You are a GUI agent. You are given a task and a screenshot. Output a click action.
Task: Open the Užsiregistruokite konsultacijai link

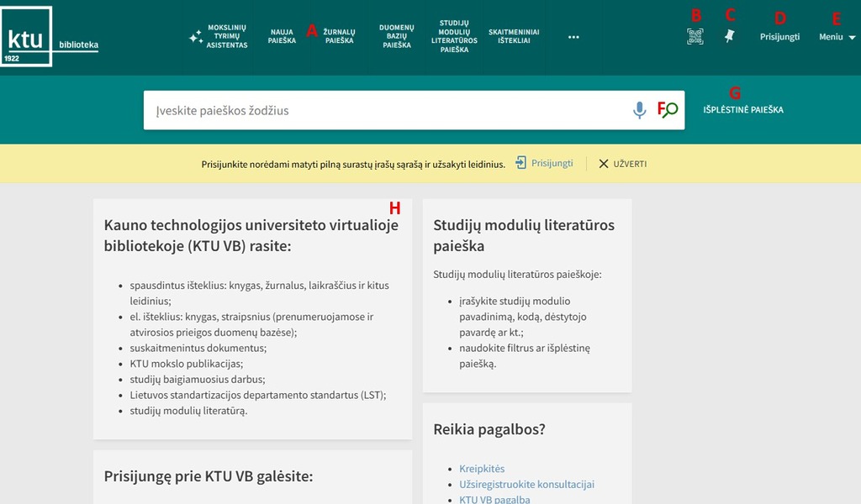click(526, 485)
